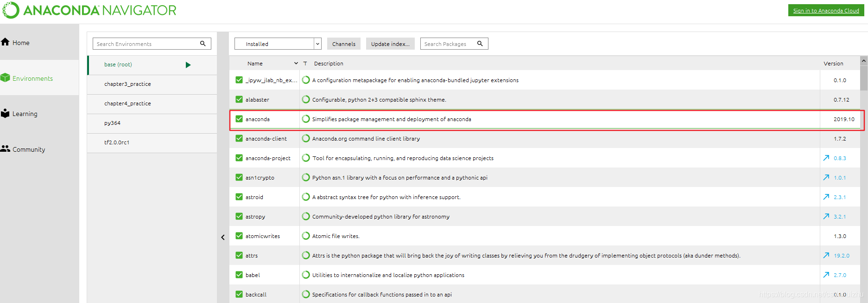
Task: Toggle the anaconda package checkbox
Action: (239, 119)
